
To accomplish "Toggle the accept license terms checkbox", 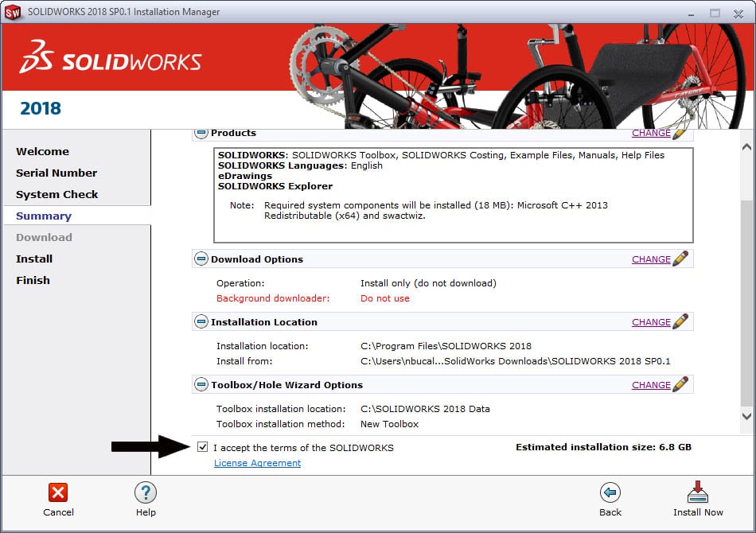I will coord(202,447).
